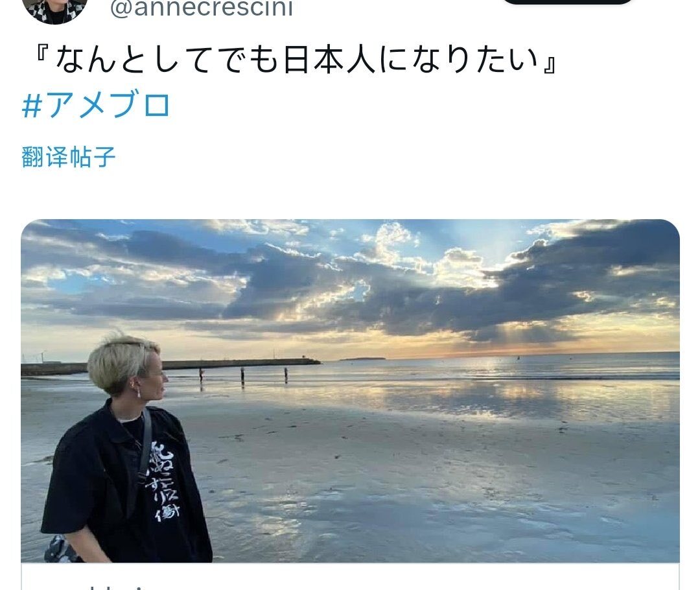Open the link card footer below the photo
700x590 pixels.
[350, 576]
